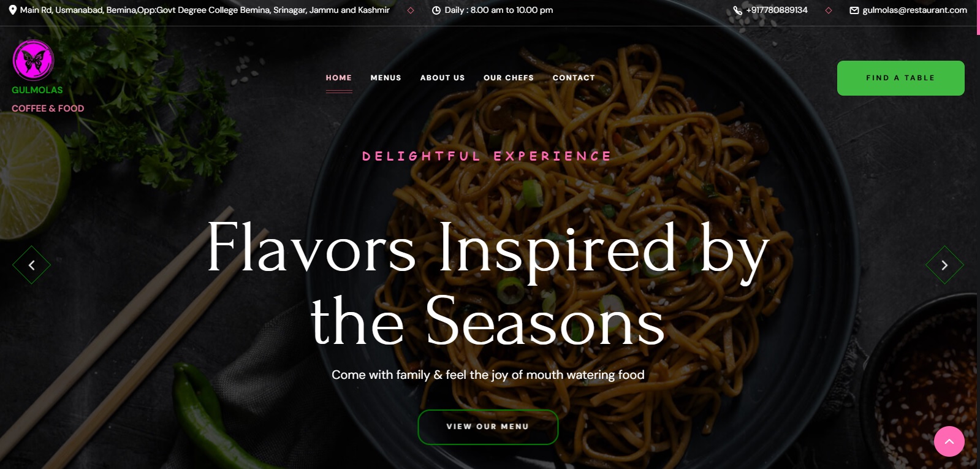Open the Our Chefs section
The height and width of the screenshot is (469, 980).
click(x=509, y=78)
